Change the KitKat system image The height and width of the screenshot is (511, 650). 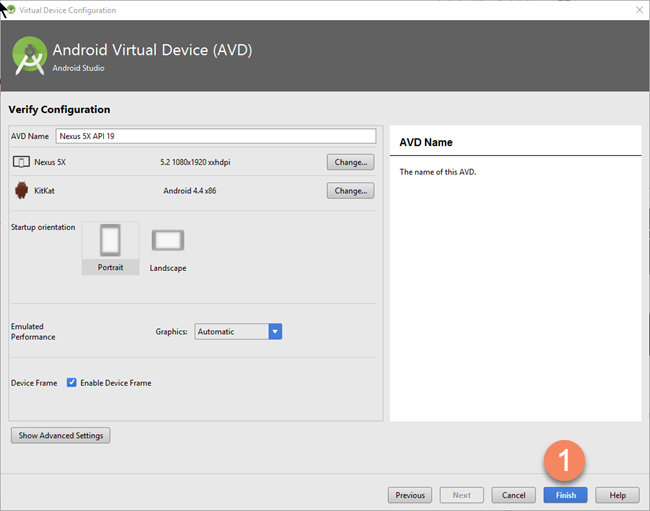pyautogui.click(x=350, y=191)
